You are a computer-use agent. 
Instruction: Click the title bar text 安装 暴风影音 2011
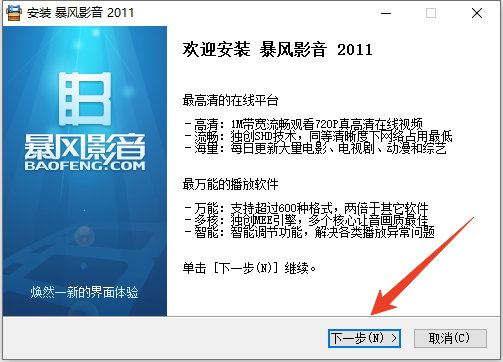point(80,13)
